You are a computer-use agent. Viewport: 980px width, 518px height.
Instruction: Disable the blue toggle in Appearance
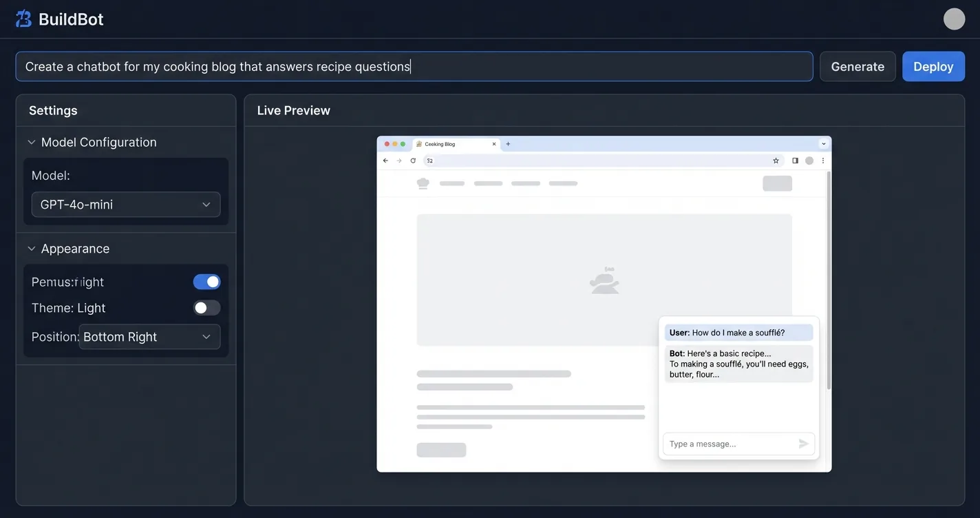pyautogui.click(x=206, y=281)
